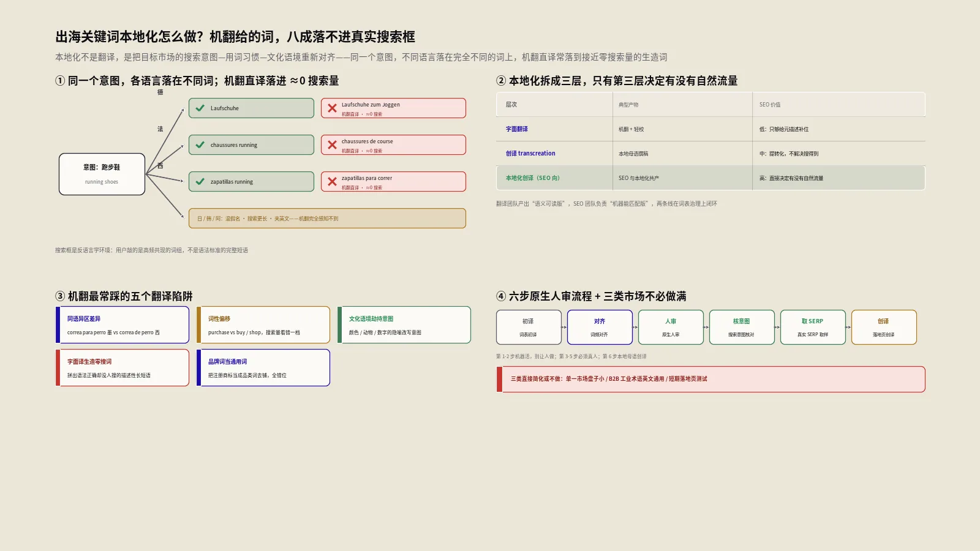Select the 初译 process step

pos(529,328)
